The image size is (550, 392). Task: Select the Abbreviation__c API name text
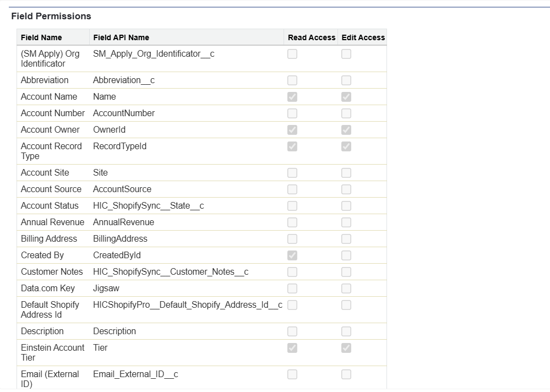pyautogui.click(x=124, y=80)
